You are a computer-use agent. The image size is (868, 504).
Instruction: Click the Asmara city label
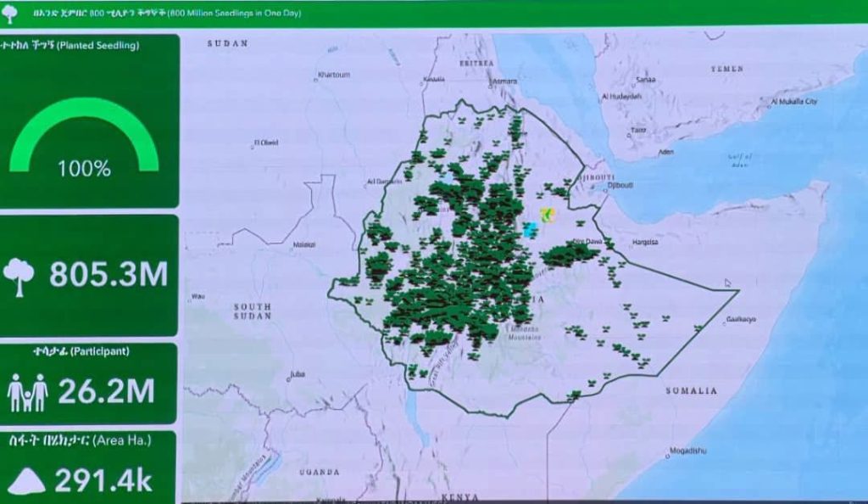point(505,81)
